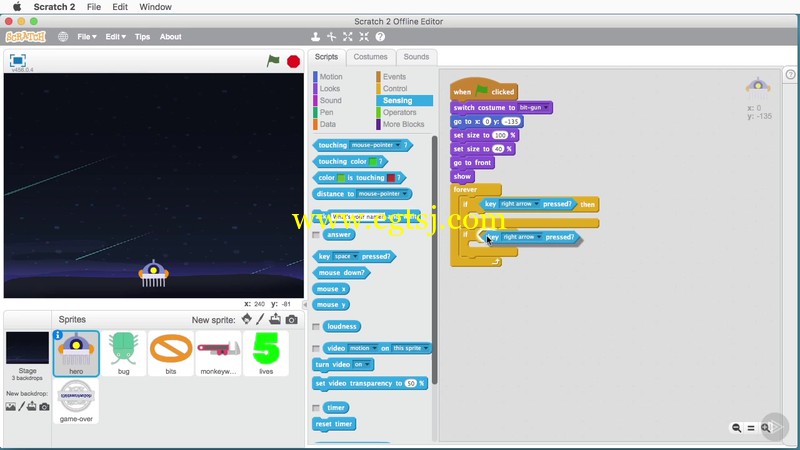Switch to the Costumes tab
Screen dimensions: 800x450
(370, 57)
